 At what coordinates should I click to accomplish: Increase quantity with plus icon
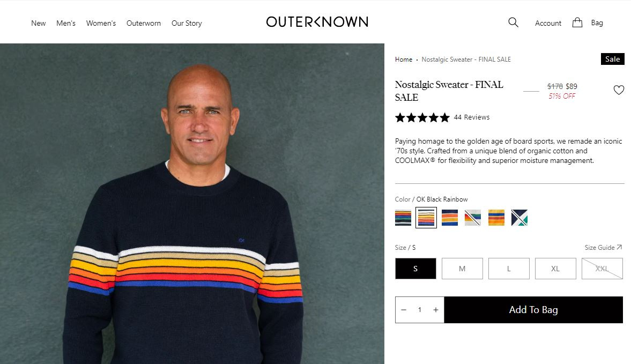(435, 310)
